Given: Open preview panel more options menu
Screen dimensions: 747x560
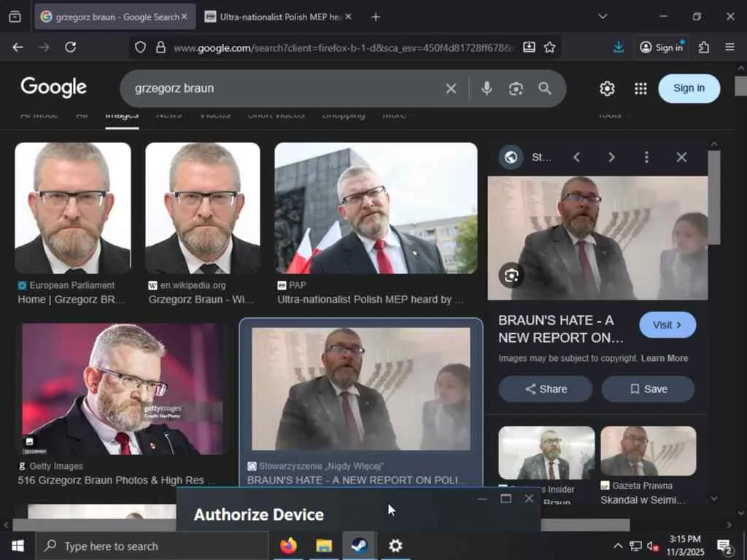Looking at the screenshot, I should [x=646, y=157].
